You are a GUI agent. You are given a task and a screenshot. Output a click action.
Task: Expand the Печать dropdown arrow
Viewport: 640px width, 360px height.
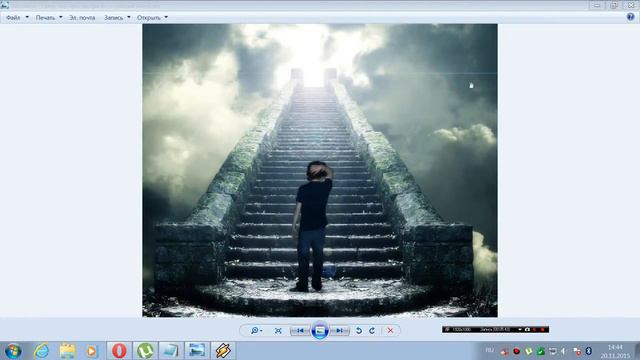pyautogui.click(x=61, y=17)
